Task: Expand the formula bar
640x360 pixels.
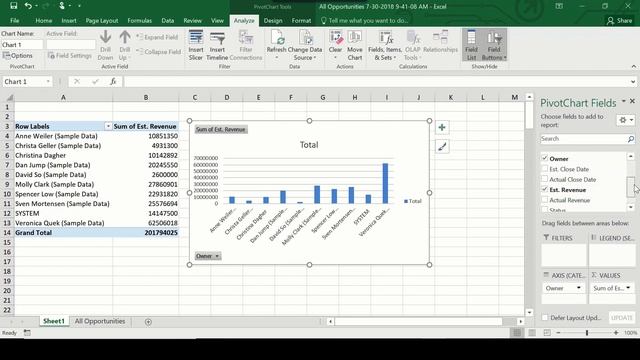Action: click(633, 82)
